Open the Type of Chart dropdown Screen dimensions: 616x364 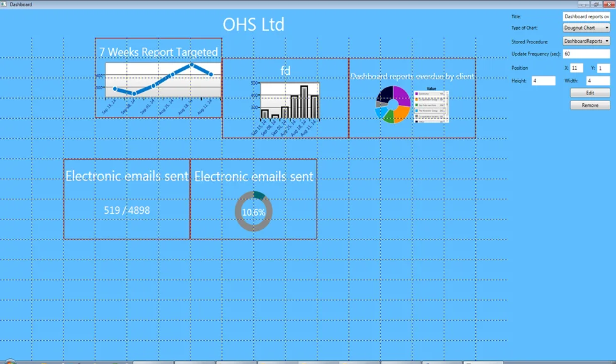(586, 28)
